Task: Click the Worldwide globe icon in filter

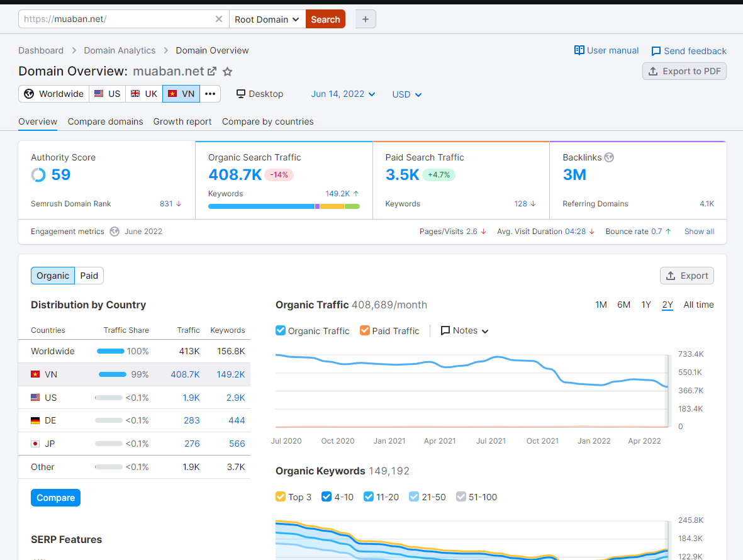Action: 29,94
